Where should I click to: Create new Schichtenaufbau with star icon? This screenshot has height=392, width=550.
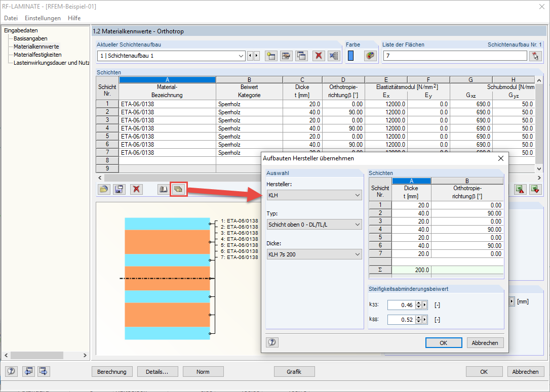pos(271,56)
